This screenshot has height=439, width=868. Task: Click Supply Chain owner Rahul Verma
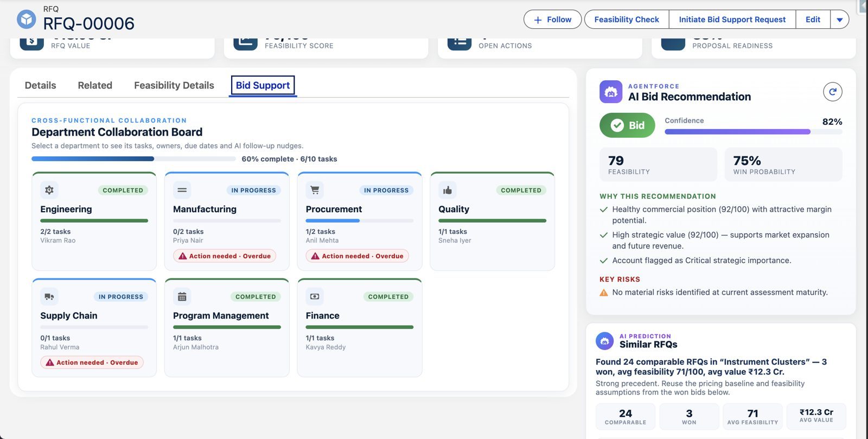click(x=60, y=347)
